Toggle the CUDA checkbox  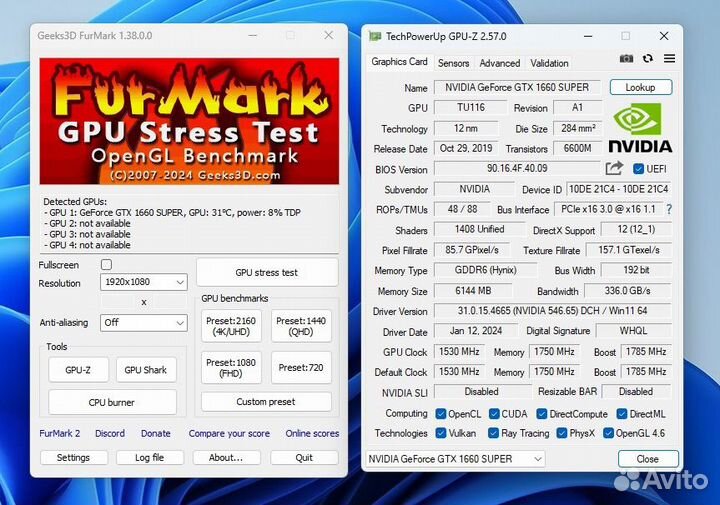pyautogui.click(x=494, y=414)
